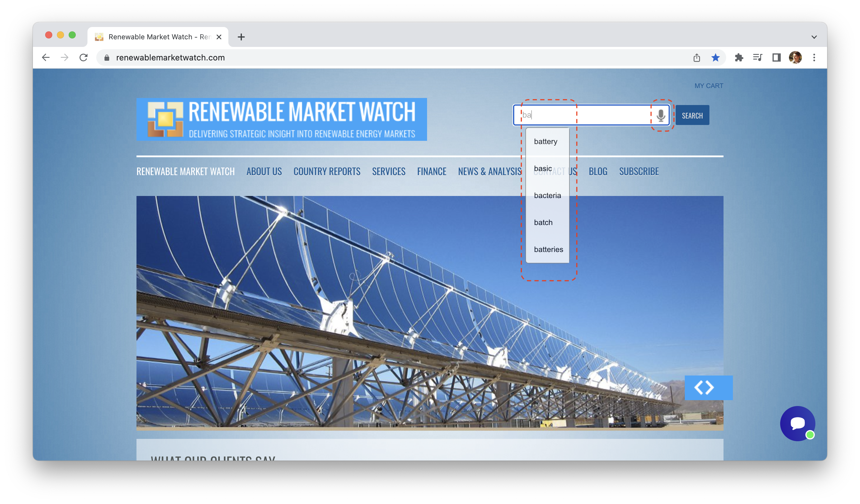
Task: Share this page via share icon
Action: 697,57
